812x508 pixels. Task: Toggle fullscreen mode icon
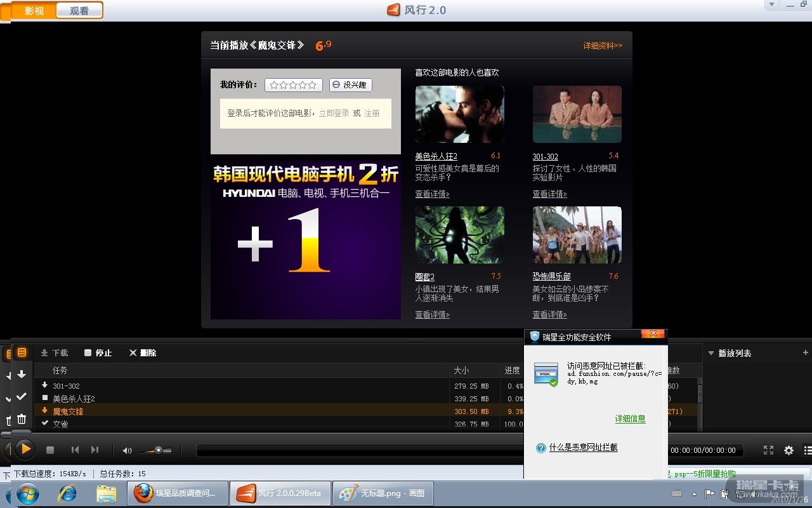768,450
